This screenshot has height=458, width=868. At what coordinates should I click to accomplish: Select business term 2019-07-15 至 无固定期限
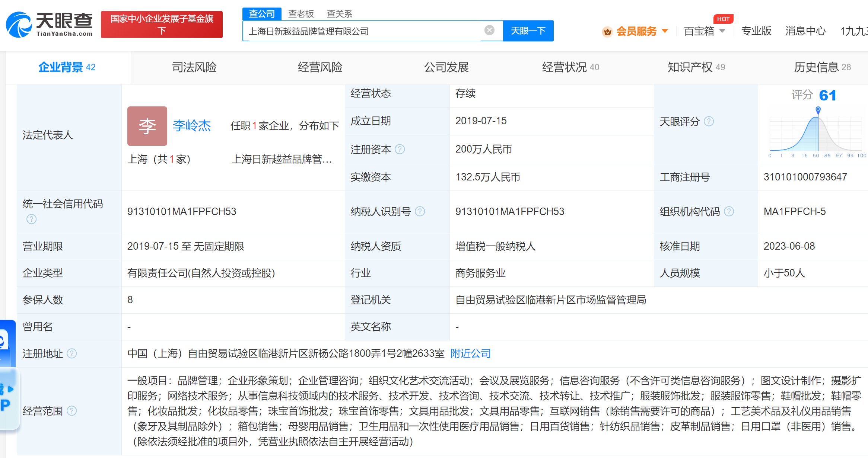186,246
